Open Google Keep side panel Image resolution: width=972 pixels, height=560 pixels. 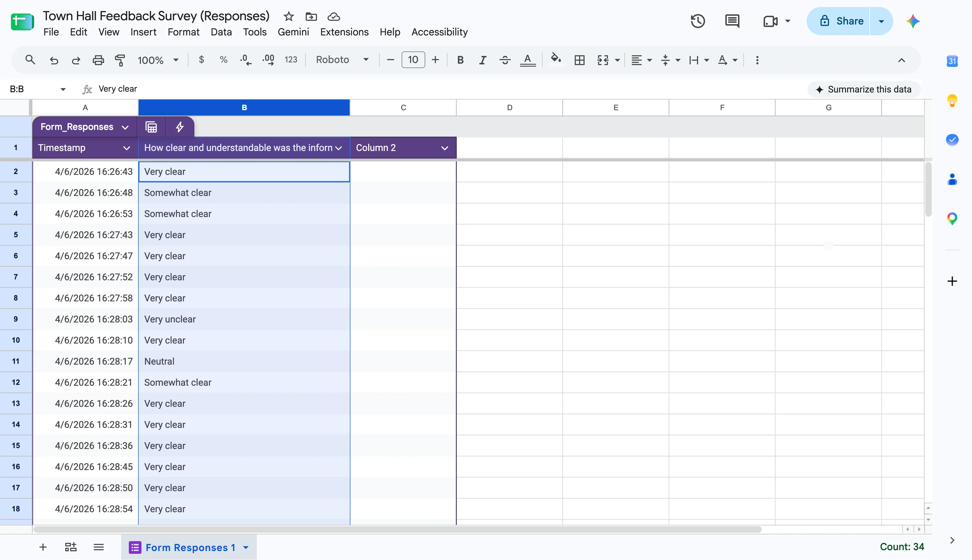click(x=952, y=101)
